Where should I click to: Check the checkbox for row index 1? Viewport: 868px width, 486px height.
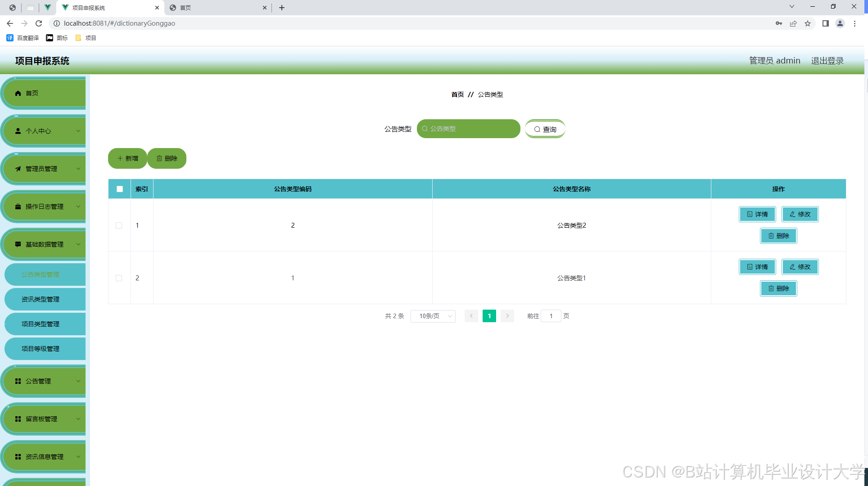[119, 225]
